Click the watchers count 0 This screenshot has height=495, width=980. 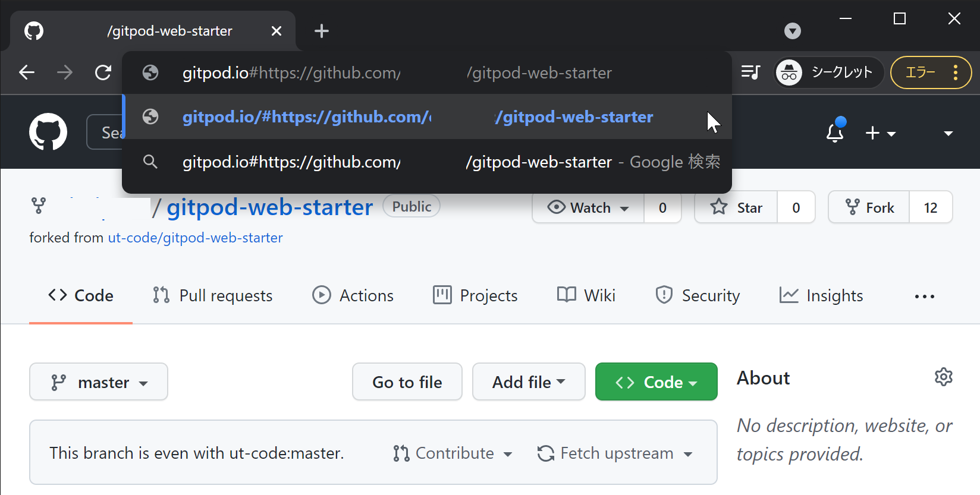point(662,207)
